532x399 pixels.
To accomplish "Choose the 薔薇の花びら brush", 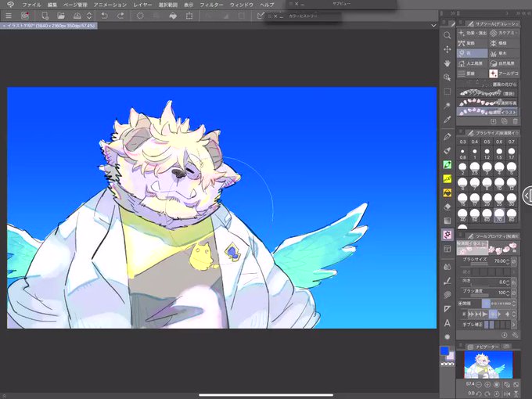I will (487, 84).
